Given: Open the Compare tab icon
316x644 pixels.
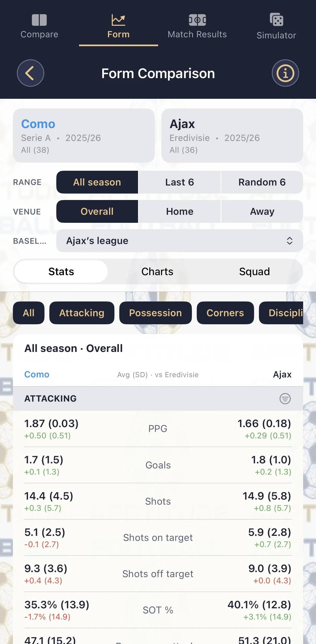Looking at the screenshot, I should click(39, 20).
